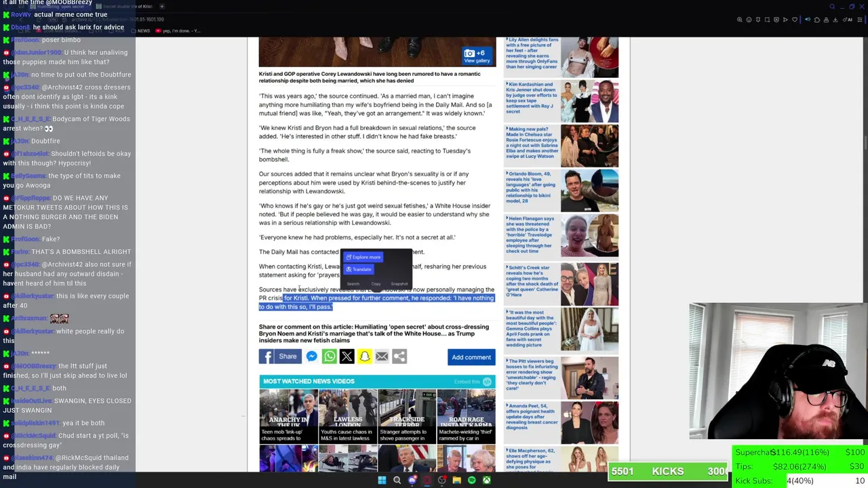Click the browser snapshot selection toolbar icon

[x=767, y=20]
